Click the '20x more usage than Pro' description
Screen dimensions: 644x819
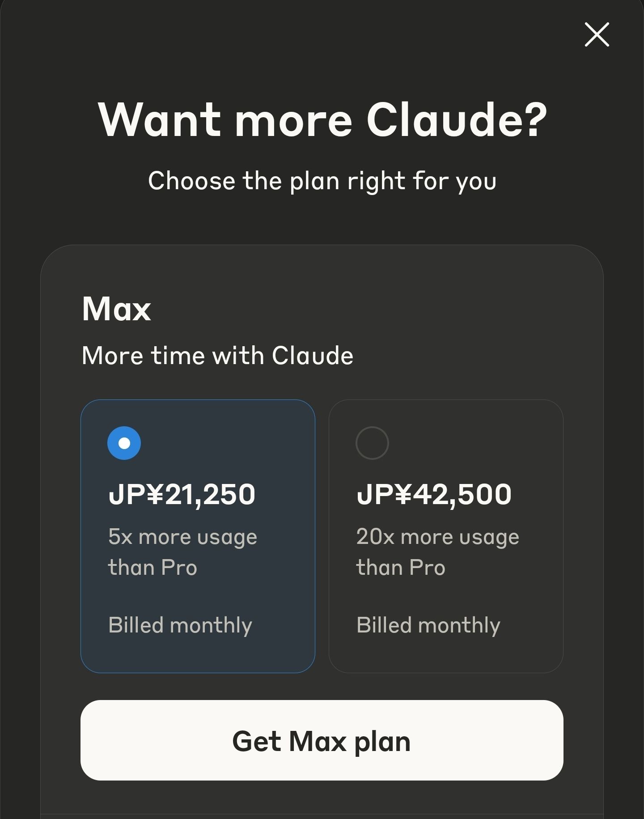pos(437,552)
